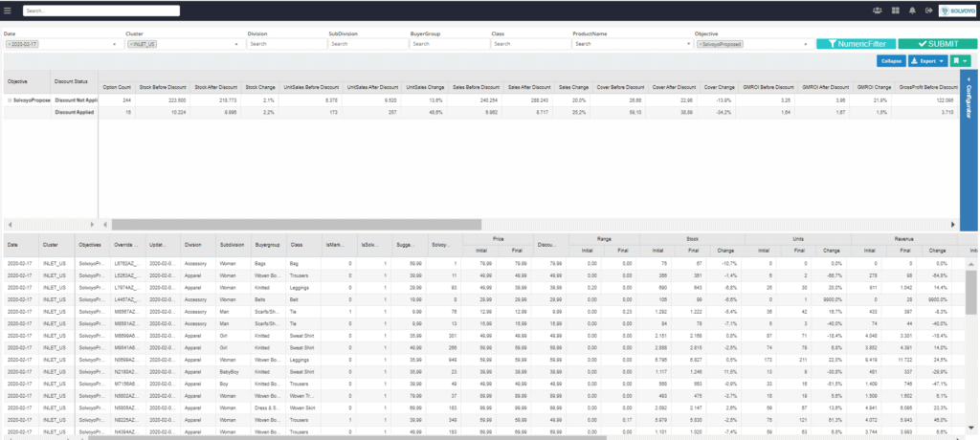Screen dimensions: 980x440
Task: Click the Range column group header
Action: pyautogui.click(x=605, y=239)
